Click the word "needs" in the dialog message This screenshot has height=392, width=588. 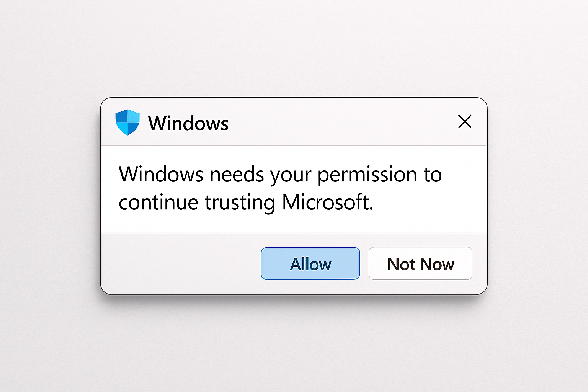(237, 175)
